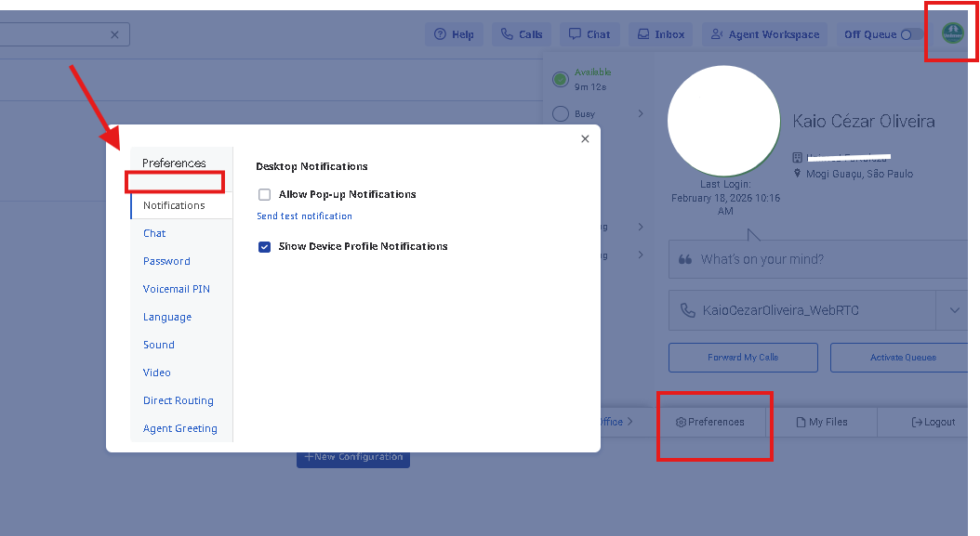Open the Chat panel in top bar
This screenshot has width=980, height=536.
click(x=589, y=34)
